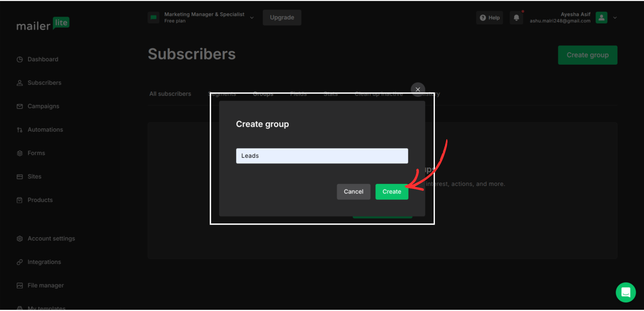Cancel the Create group dialog
This screenshot has height=311, width=644.
tap(353, 192)
